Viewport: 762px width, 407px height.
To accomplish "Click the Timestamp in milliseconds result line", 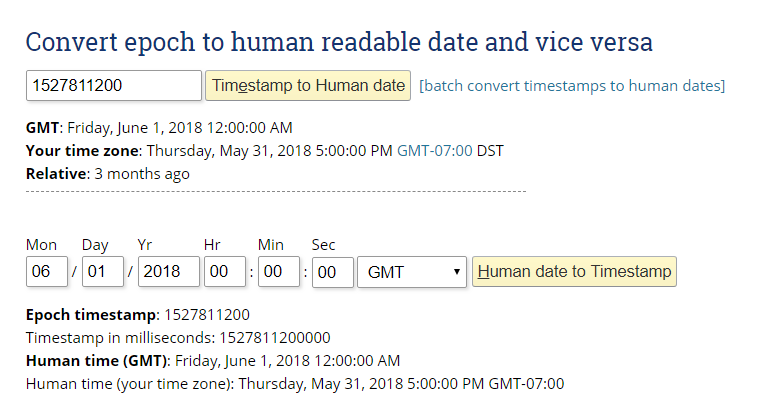I will (x=178, y=338).
